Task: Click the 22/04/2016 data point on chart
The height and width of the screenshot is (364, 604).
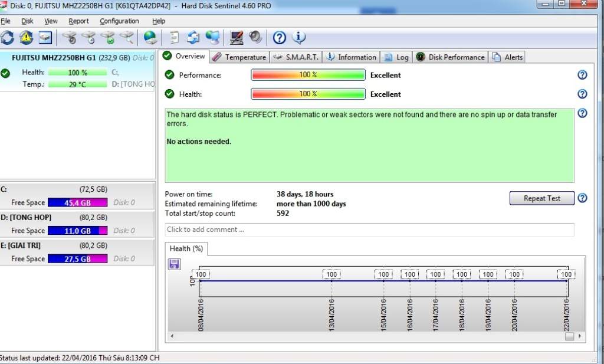Action: click(566, 281)
